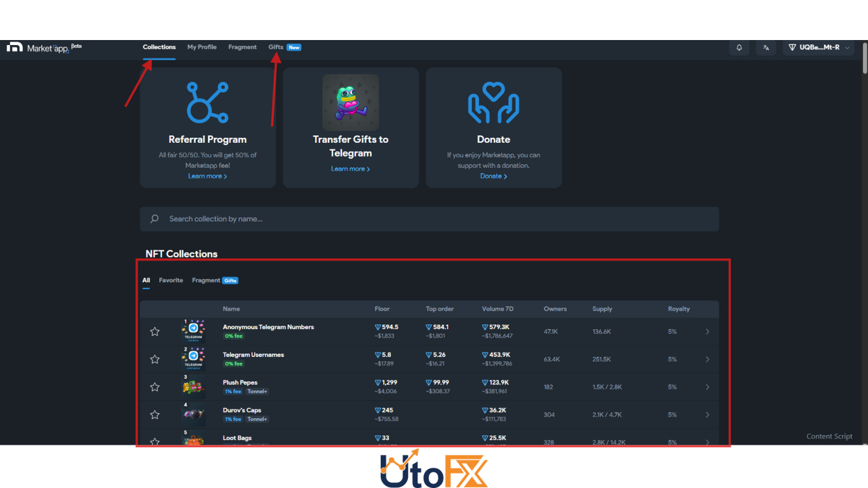
Task: Click the Content Script label
Action: [829, 437]
